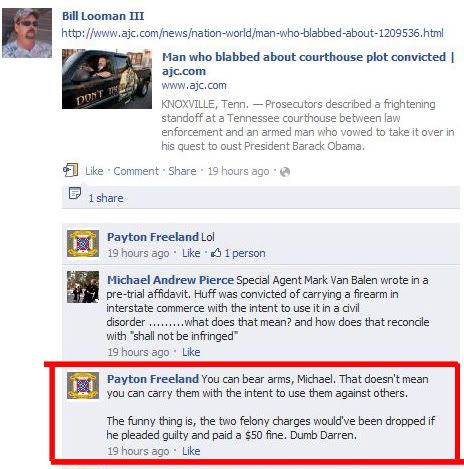464x469 pixels.
Task: Click the link post type icon beside Like
Action: [x=71, y=170]
